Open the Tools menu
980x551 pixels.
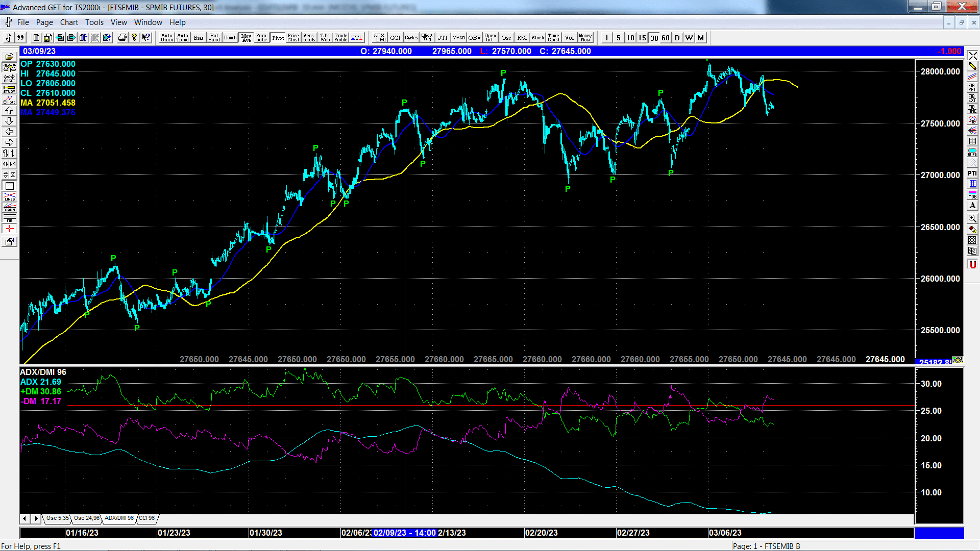(94, 22)
